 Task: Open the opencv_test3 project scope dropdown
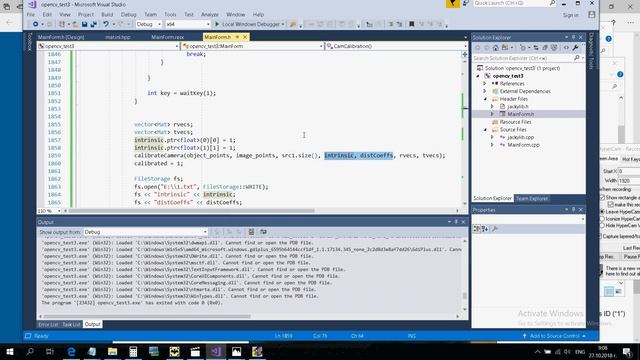pyautogui.click(x=108, y=46)
